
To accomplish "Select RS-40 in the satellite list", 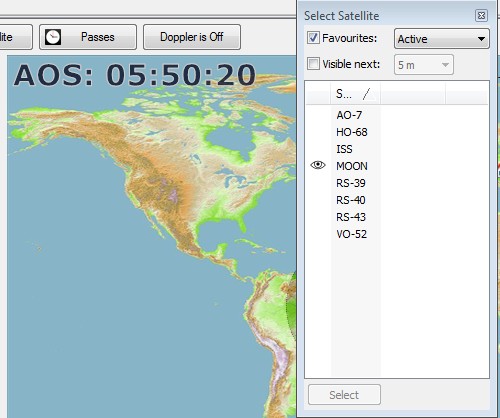I will click(351, 200).
